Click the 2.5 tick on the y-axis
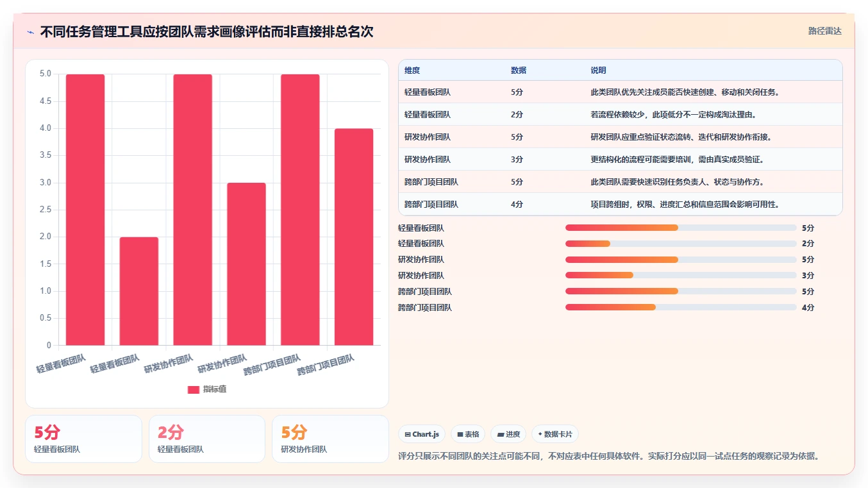Screen dimensions: 868x488 pos(45,210)
